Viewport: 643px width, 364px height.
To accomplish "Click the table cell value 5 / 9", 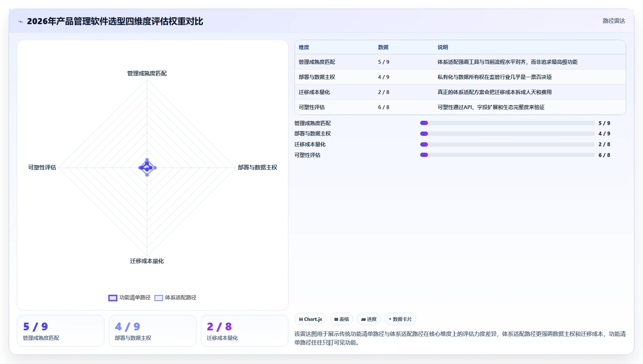I will pyautogui.click(x=383, y=62).
